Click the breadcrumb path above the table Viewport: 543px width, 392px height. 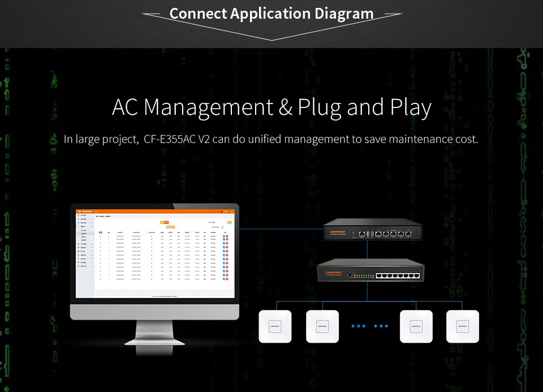point(103,217)
